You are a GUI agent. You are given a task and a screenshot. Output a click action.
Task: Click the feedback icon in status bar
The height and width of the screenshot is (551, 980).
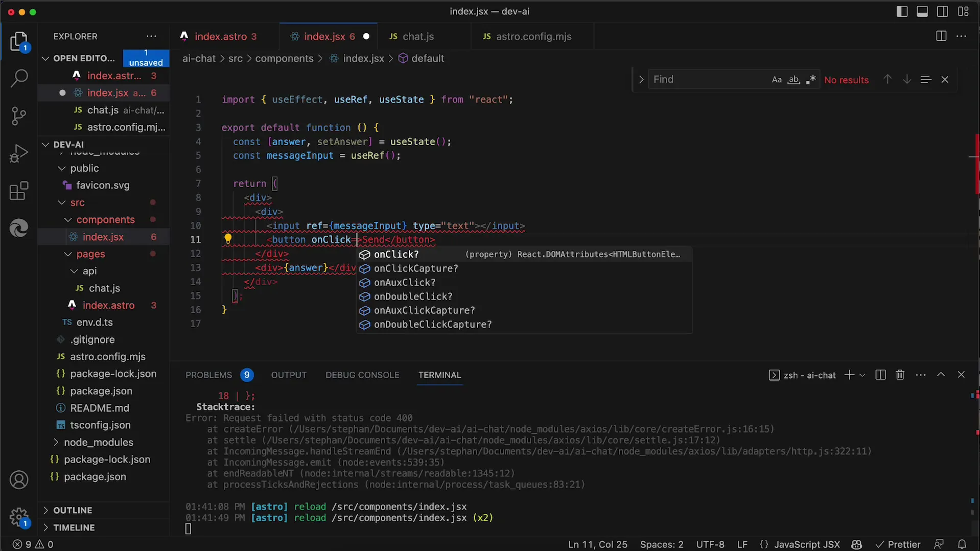(939, 544)
